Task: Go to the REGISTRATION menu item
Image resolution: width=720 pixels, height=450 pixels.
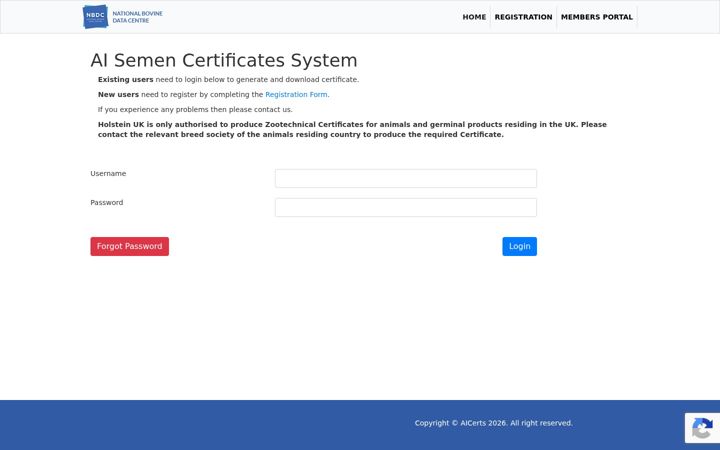Action: (523, 17)
